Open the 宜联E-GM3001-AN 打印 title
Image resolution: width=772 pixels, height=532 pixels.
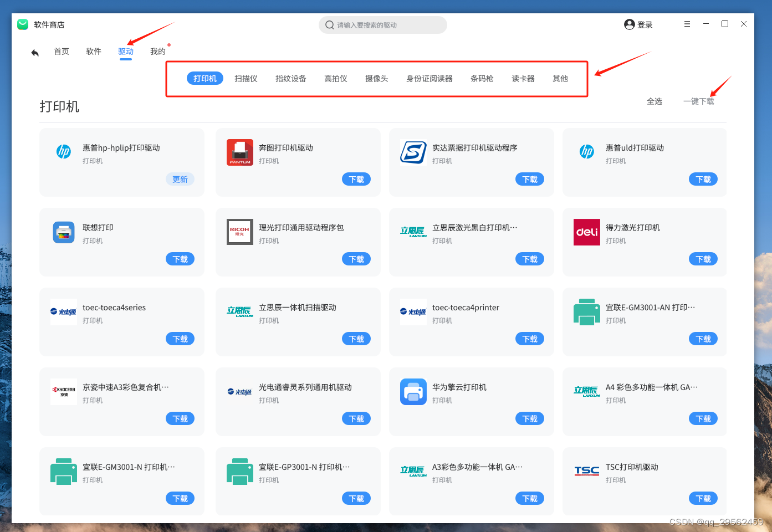coord(651,308)
